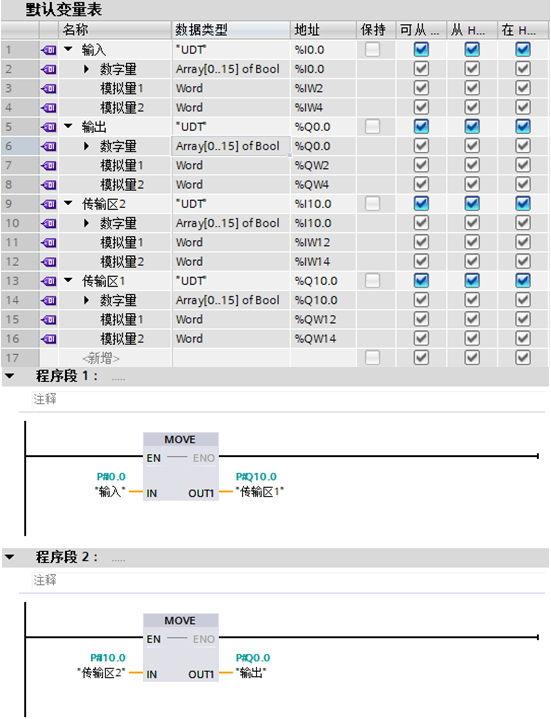Image resolution: width=551 pixels, height=719 pixels.
Task: Collapse the 输入 tag structure
Action: click(x=68, y=49)
